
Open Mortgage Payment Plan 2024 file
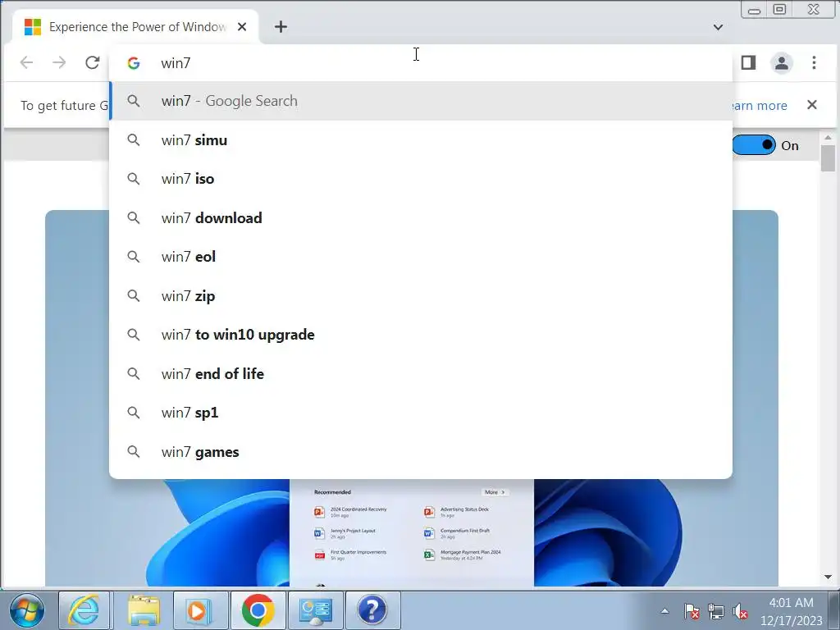[x=463, y=555]
